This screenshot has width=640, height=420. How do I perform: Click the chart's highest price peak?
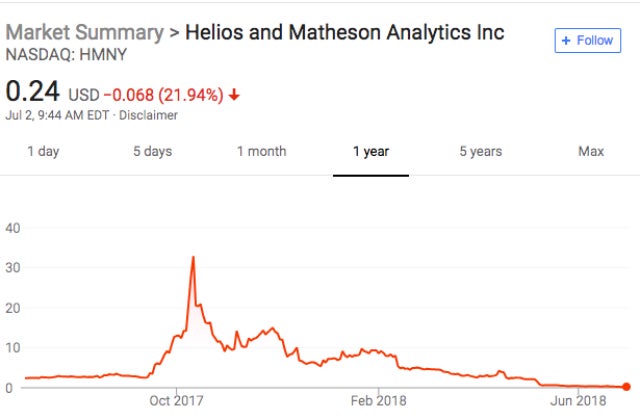coord(192,258)
